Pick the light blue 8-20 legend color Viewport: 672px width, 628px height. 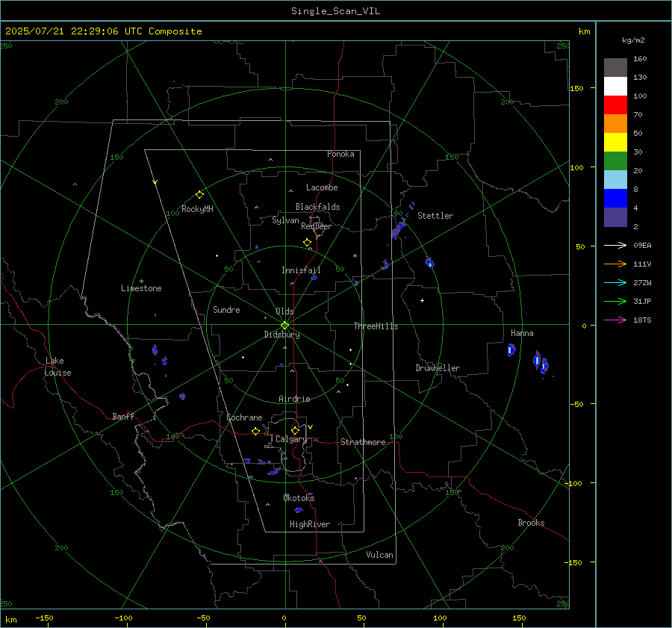click(x=615, y=180)
